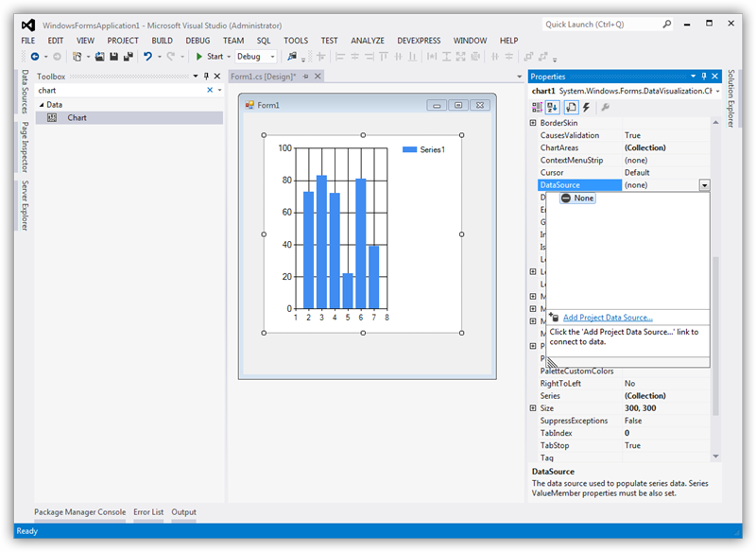Click the Undo toolbar icon
756x552 pixels.
pos(149,57)
